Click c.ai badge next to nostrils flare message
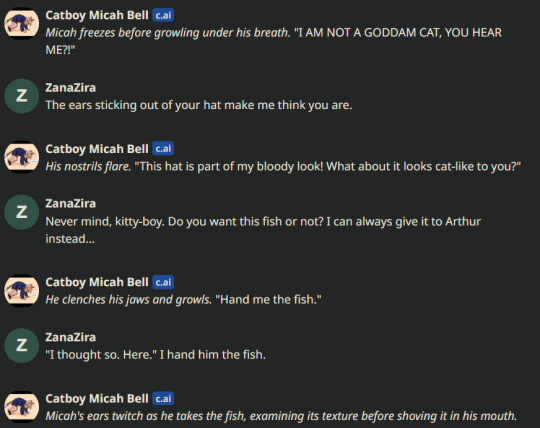Image resolution: width=540 pixels, height=428 pixels. click(x=163, y=149)
